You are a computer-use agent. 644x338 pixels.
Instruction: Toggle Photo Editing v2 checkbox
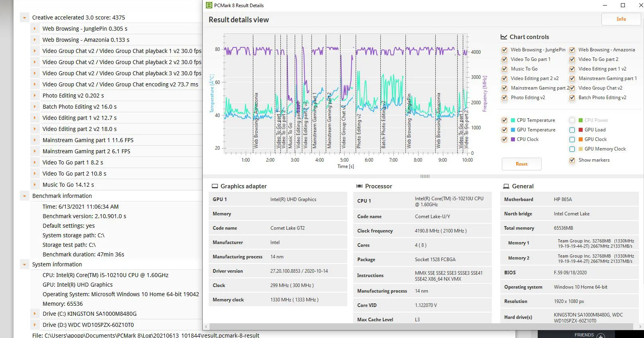click(x=504, y=98)
